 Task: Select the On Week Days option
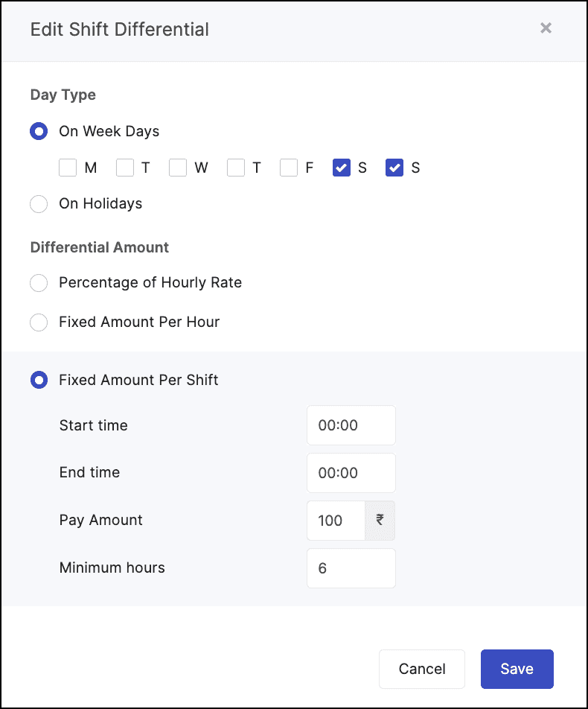(x=39, y=131)
